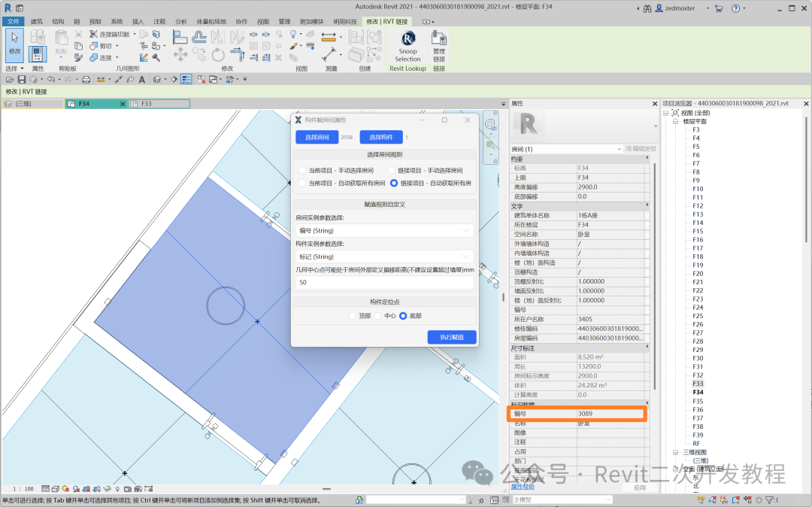
Task: Click the Snoop Selection Revit Lookup icon
Action: (x=408, y=47)
